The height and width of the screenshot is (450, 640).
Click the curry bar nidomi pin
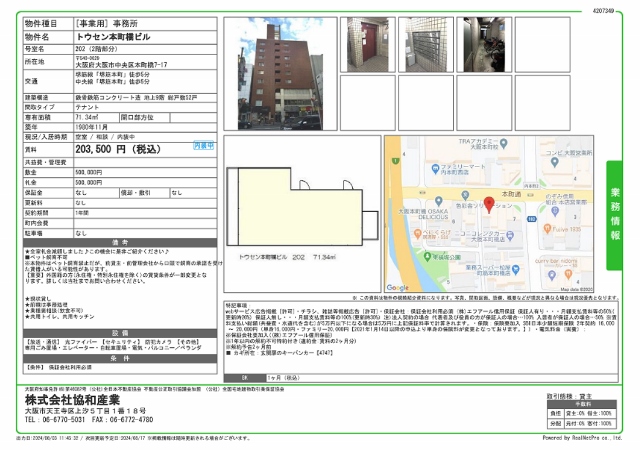tap(568, 274)
